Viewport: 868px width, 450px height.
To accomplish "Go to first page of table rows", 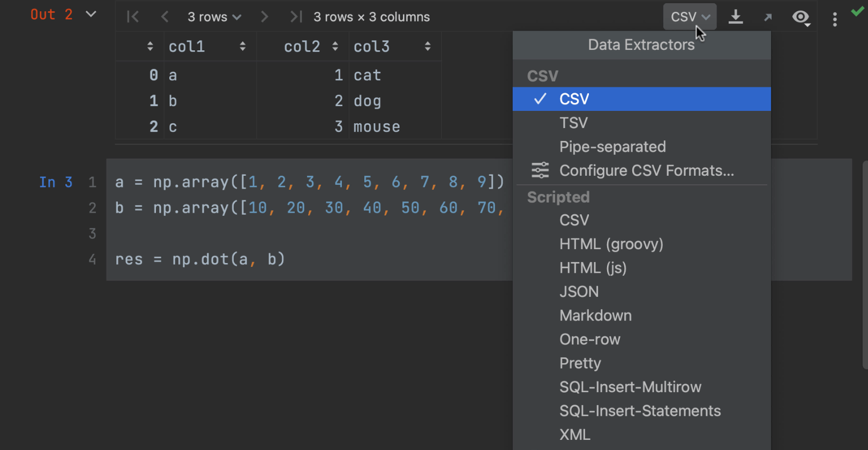I will [x=133, y=17].
